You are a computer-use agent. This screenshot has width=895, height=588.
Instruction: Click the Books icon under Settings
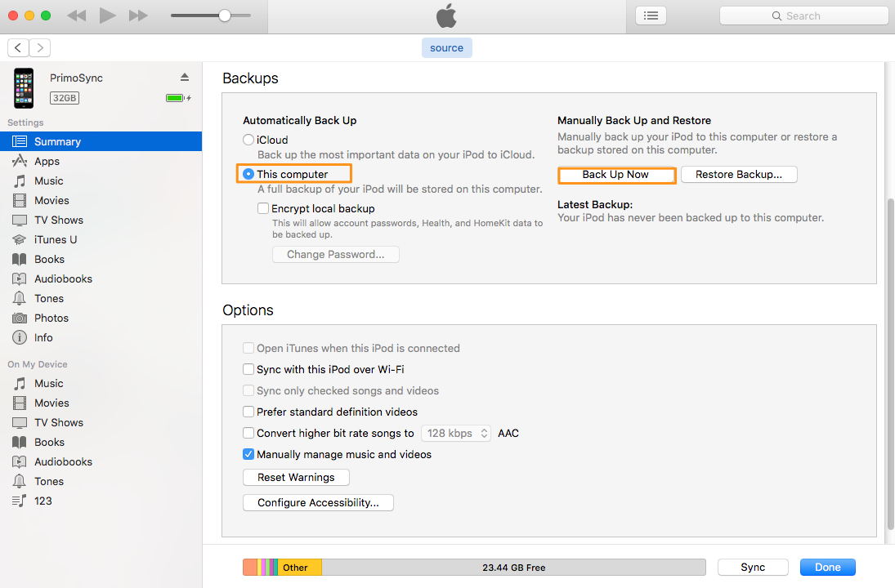(x=20, y=260)
